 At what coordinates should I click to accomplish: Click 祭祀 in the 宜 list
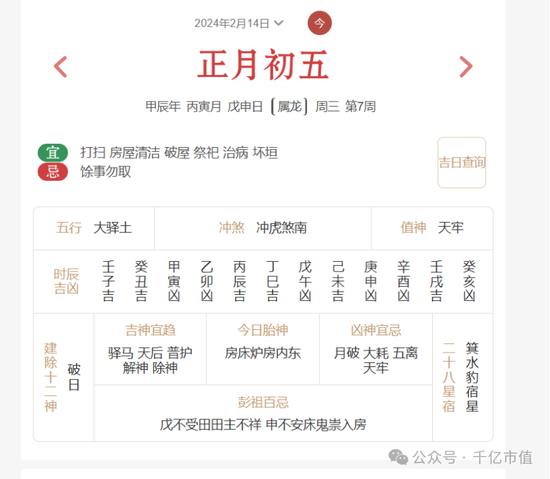tap(206, 153)
